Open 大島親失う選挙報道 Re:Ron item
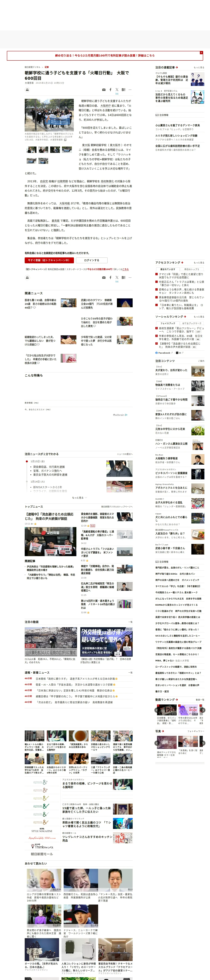The height and width of the screenshot is (980, 210). click(x=166, y=458)
